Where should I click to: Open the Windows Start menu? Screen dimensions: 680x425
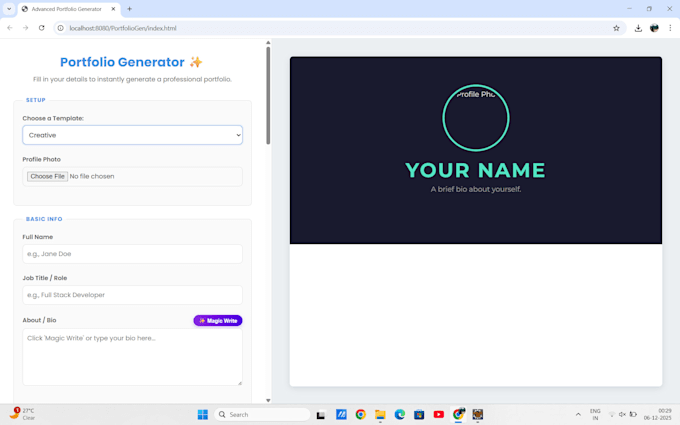point(203,415)
